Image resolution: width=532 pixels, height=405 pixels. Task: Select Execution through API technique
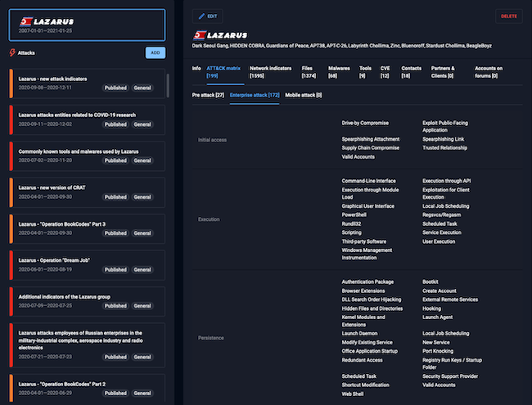pyautogui.click(x=447, y=181)
